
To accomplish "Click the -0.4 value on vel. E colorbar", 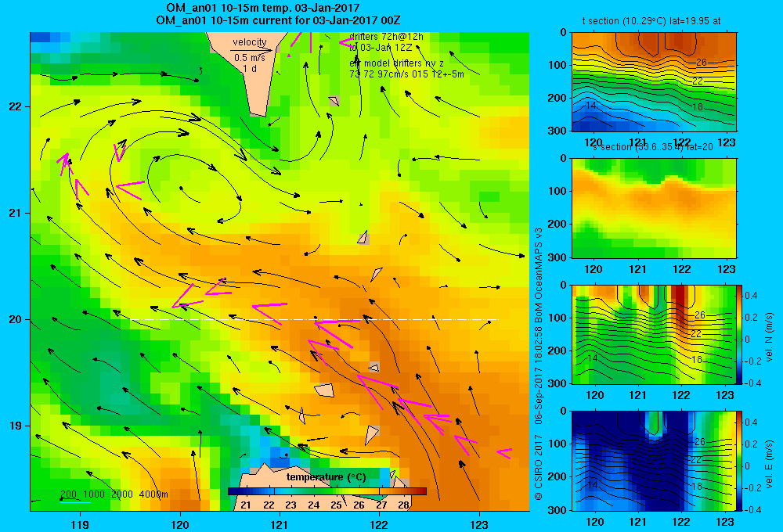I will point(752,509).
